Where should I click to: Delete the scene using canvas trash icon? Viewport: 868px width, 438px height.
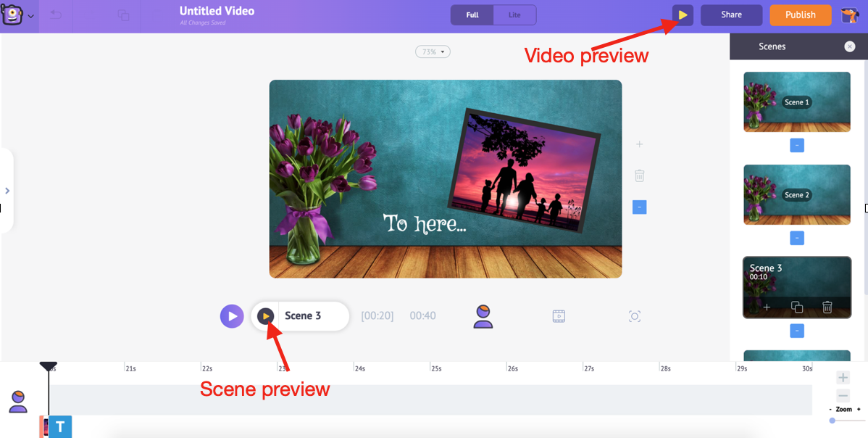coord(639,175)
